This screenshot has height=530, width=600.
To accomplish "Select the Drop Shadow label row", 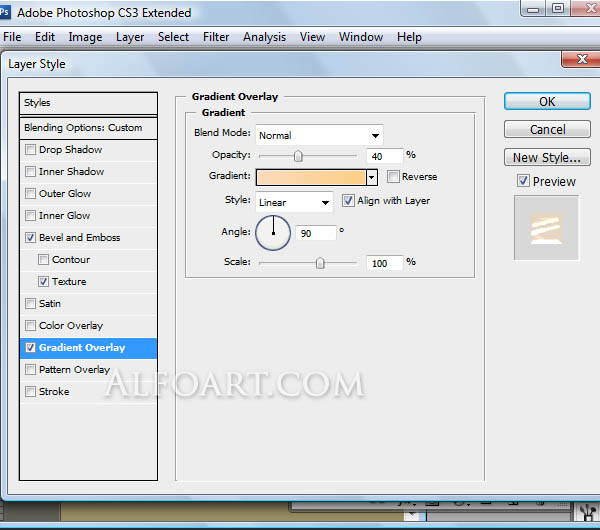I will tap(70, 150).
